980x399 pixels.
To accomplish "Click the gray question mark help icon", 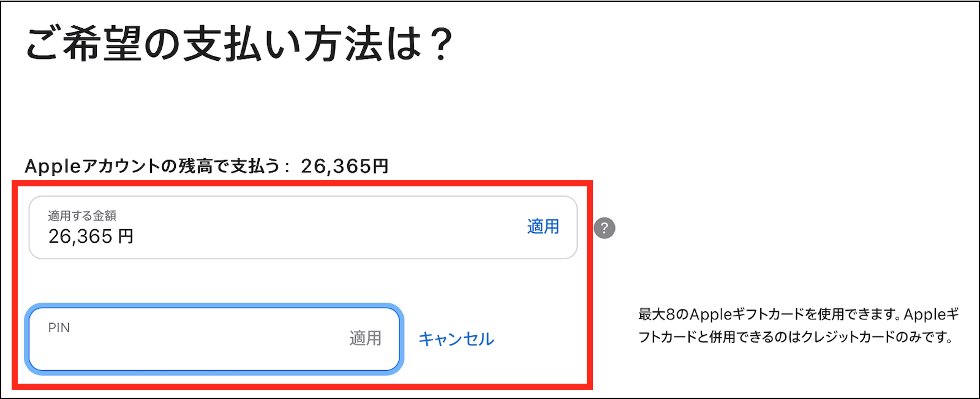I will (x=605, y=228).
